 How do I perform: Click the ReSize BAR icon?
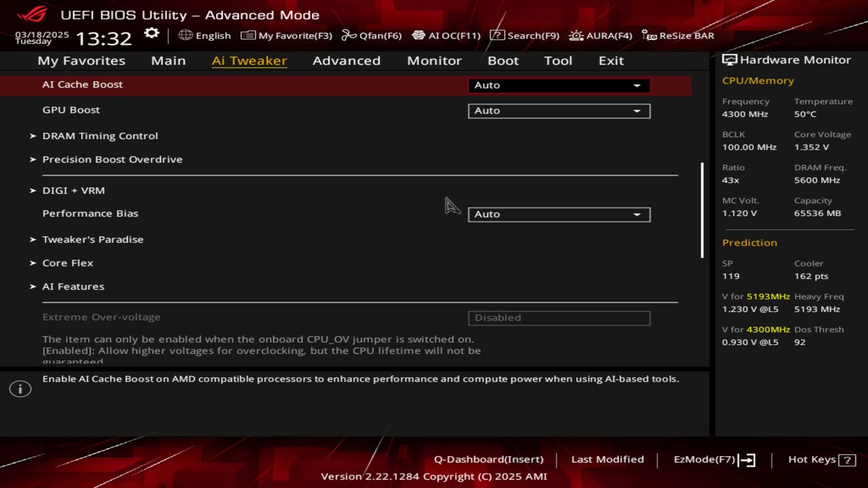point(649,35)
